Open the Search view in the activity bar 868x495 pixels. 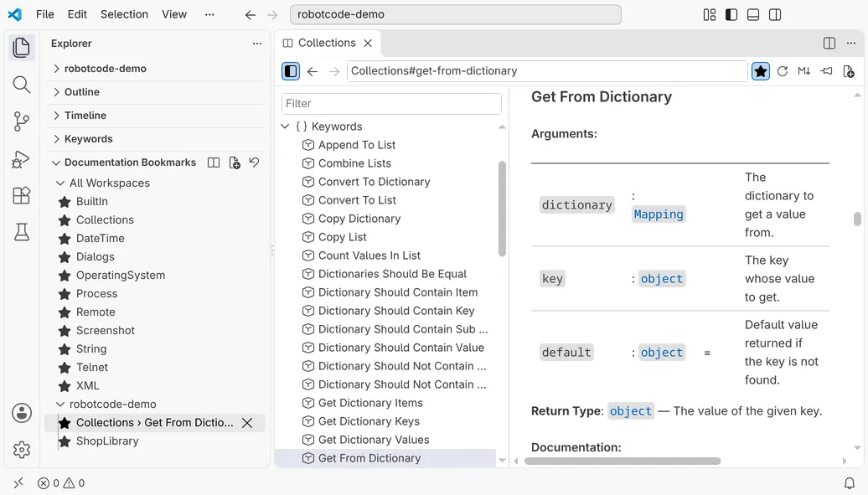pyautogui.click(x=22, y=85)
